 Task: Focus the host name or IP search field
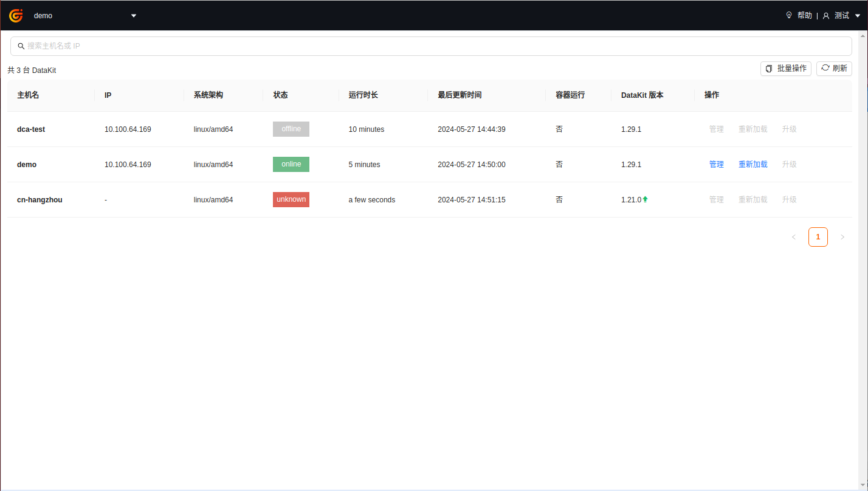pyautogui.click(x=431, y=46)
